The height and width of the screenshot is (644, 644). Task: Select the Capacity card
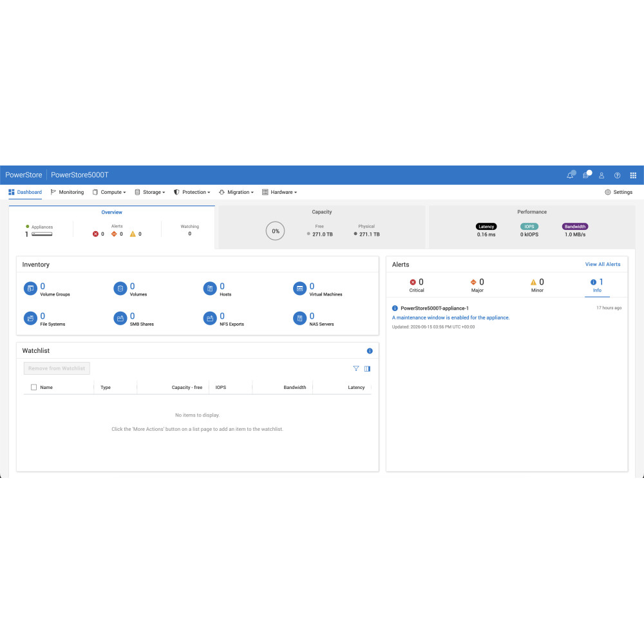point(322,227)
